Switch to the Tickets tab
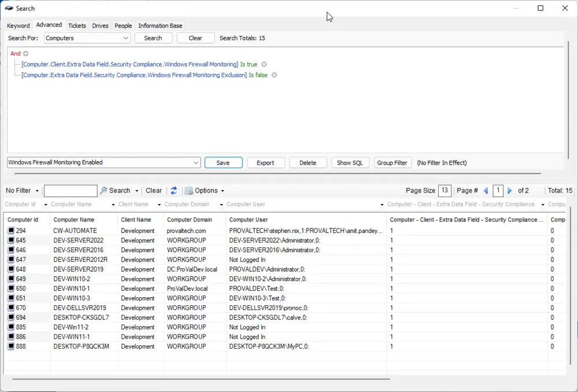This screenshot has width=578, height=392. point(77,26)
